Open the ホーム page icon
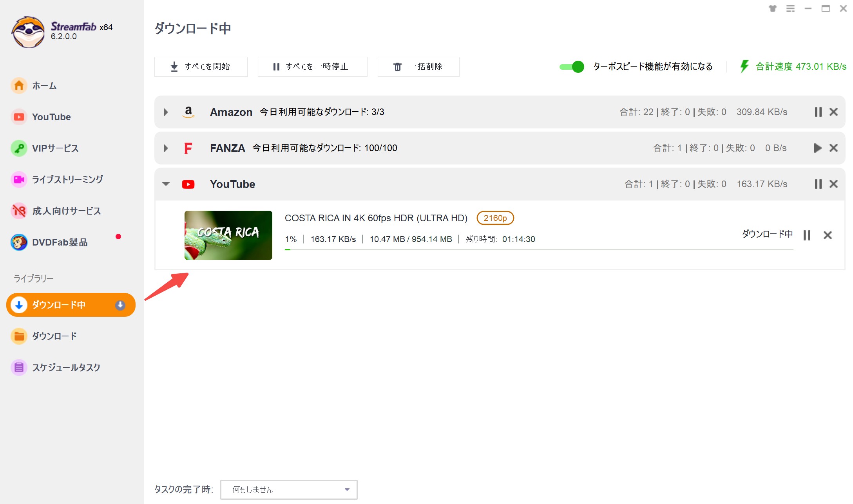The height and width of the screenshot is (504, 853). tap(19, 85)
